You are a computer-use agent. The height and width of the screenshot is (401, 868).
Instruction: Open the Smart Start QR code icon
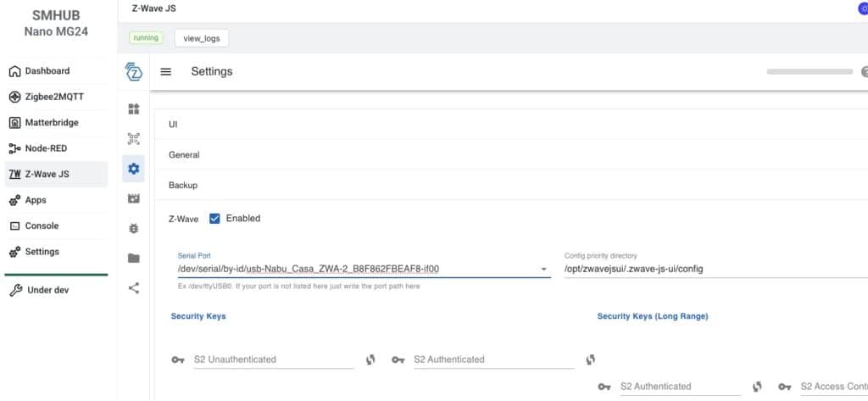pyautogui.click(x=133, y=138)
